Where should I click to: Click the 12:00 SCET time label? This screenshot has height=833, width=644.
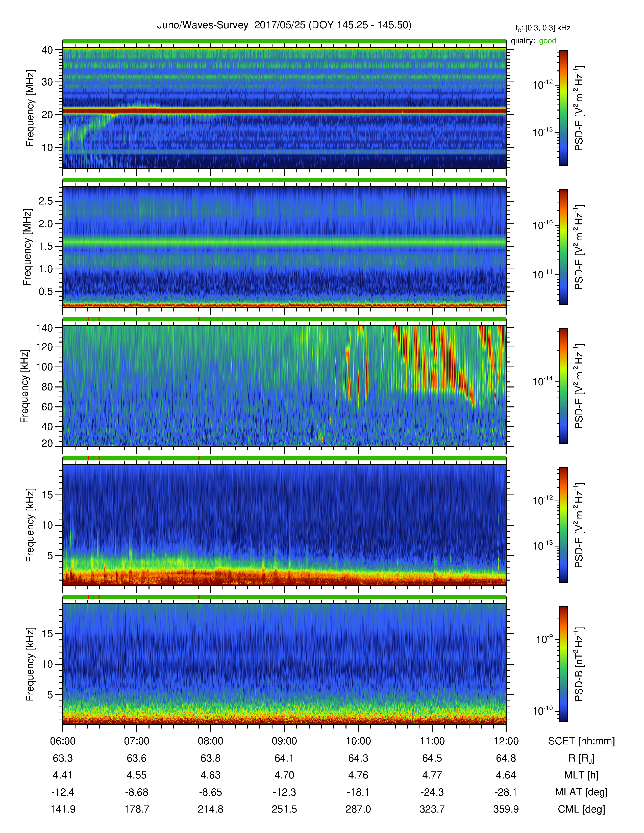(x=506, y=741)
